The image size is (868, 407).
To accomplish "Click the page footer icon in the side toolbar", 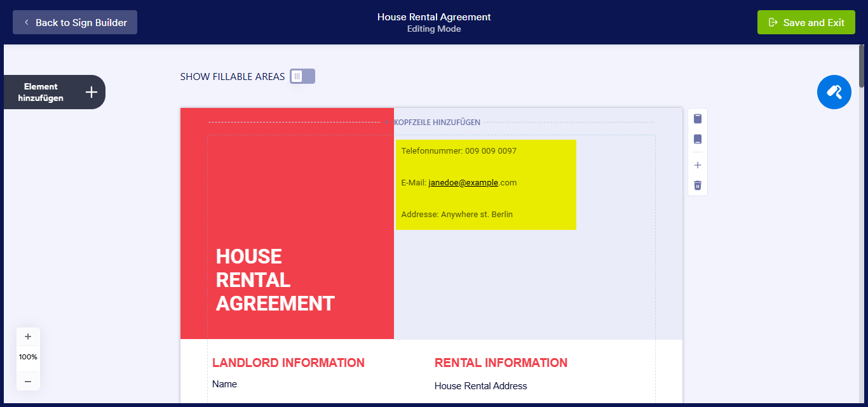I will pyautogui.click(x=698, y=139).
